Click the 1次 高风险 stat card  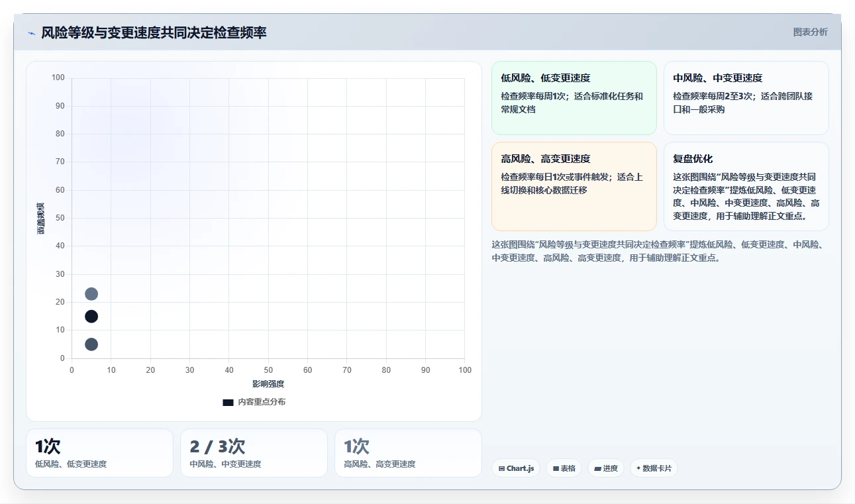[x=408, y=453]
